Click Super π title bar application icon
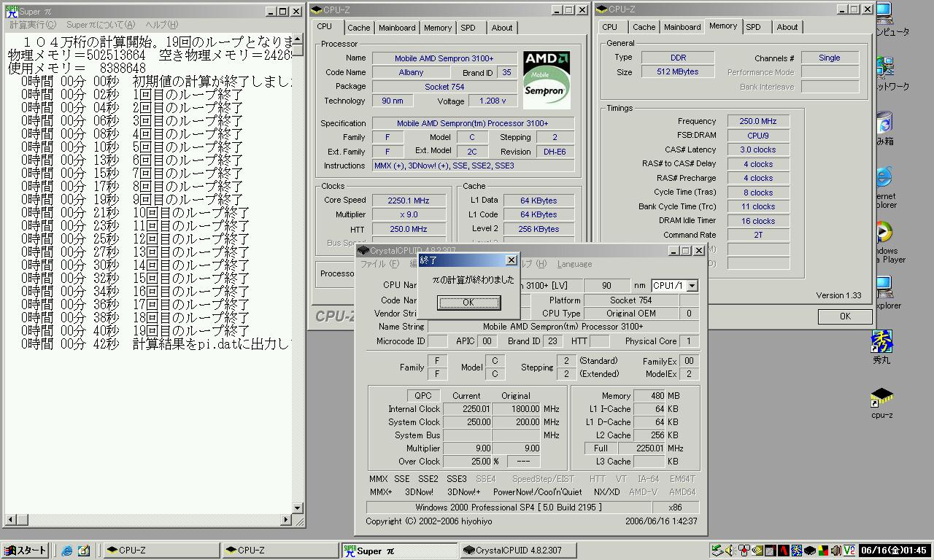Screen dimensions: 934x560 12,11
